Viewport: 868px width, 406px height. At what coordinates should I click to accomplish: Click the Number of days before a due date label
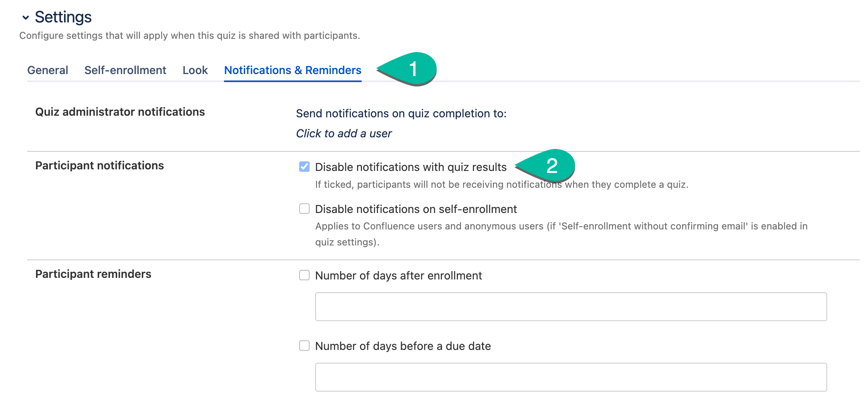point(403,346)
